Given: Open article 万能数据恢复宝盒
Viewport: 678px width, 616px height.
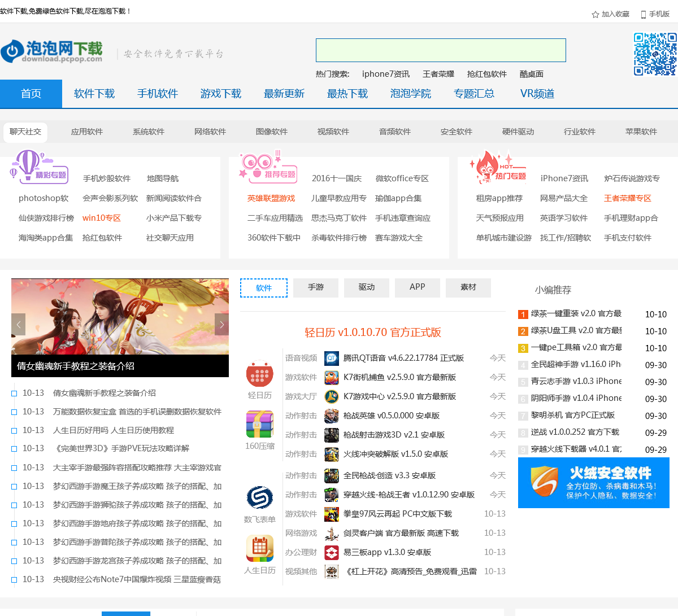Looking at the screenshot, I should click(x=137, y=412).
